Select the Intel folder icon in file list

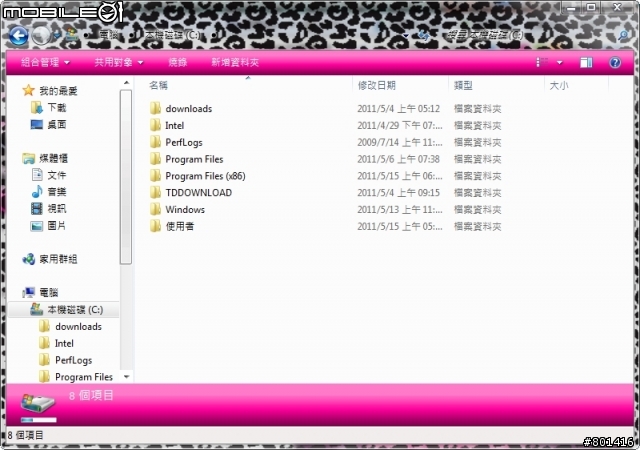click(x=155, y=125)
